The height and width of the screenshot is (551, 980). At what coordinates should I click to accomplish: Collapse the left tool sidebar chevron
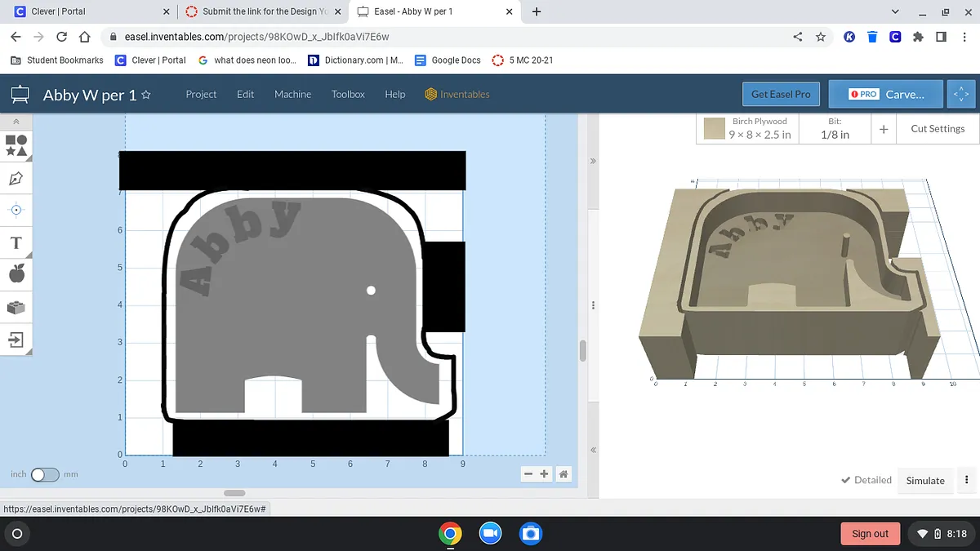point(16,122)
